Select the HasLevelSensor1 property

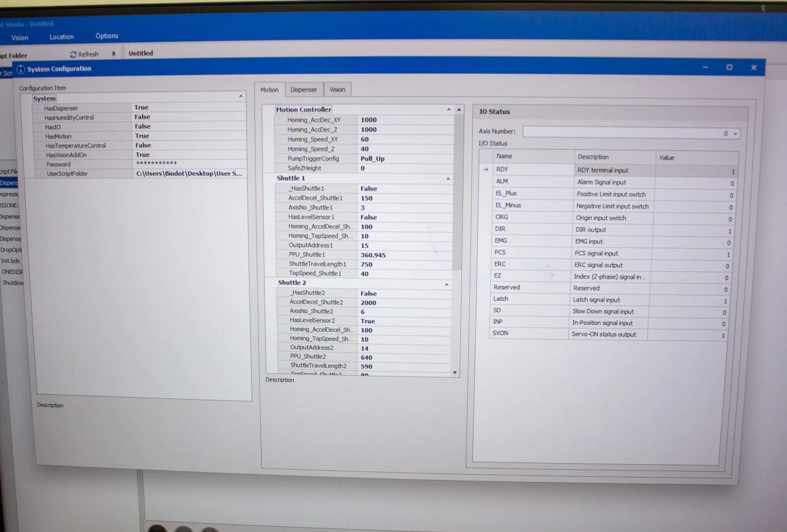tap(364, 217)
